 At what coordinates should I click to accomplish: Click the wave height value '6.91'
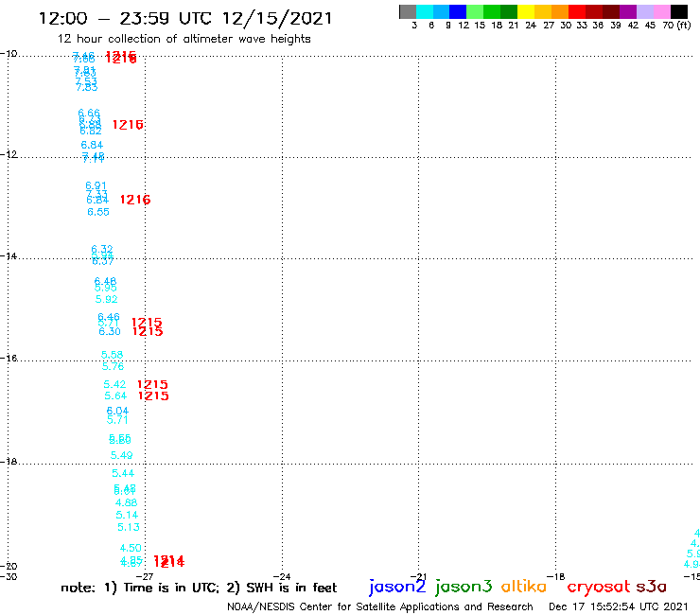point(96,185)
